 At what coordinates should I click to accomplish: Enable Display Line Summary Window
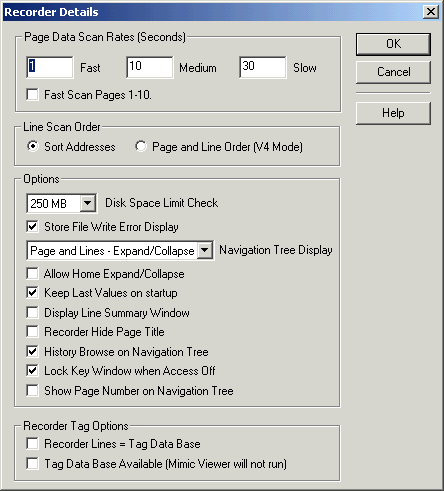click(x=32, y=312)
